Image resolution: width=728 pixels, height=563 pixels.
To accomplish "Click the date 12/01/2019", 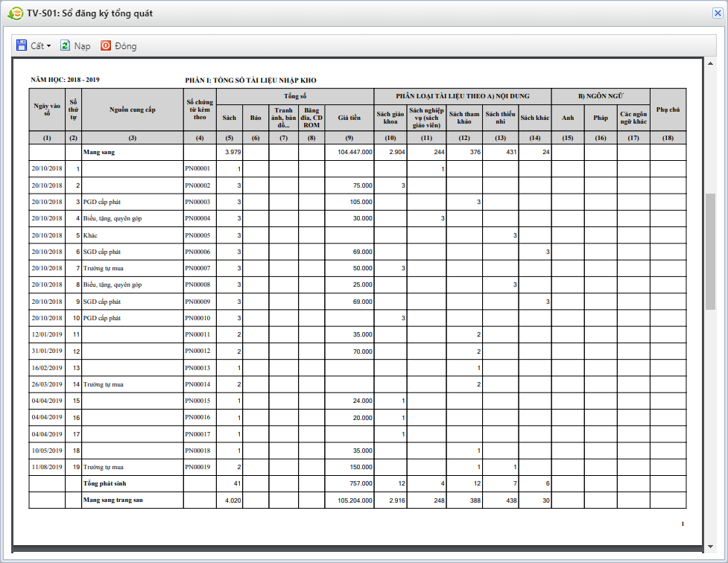I will pyautogui.click(x=47, y=334).
